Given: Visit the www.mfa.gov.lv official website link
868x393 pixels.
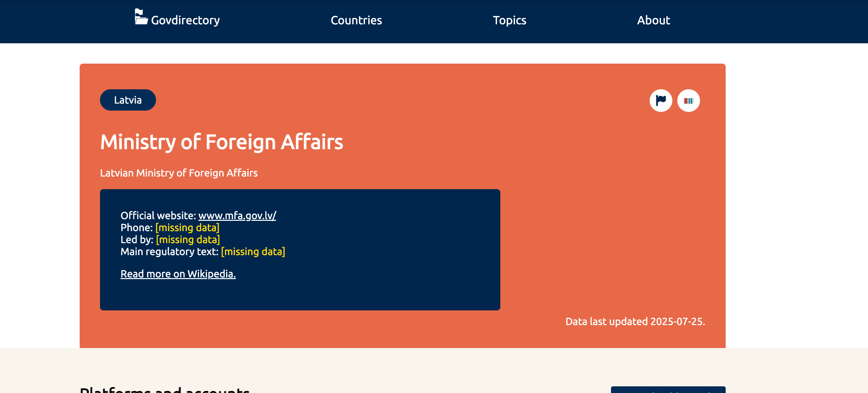Looking at the screenshot, I should pyautogui.click(x=237, y=215).
